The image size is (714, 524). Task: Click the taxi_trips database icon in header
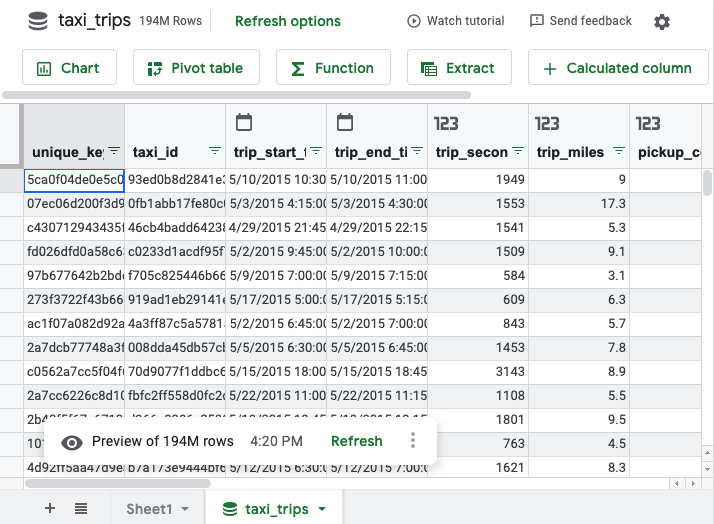tap(38, 21)
